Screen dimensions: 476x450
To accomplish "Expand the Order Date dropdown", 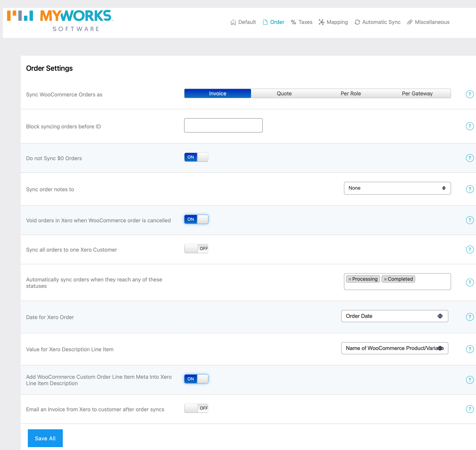I will click(x=394, y=316).
